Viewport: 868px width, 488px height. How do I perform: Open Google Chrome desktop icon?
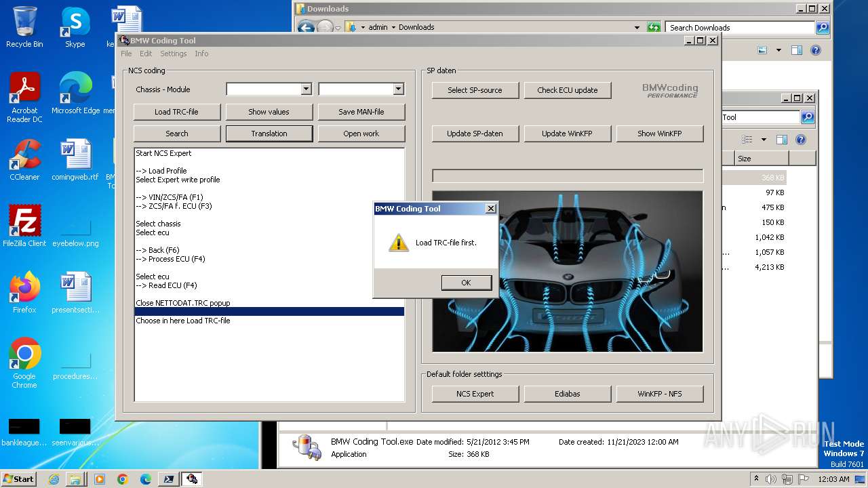point(24,363)
